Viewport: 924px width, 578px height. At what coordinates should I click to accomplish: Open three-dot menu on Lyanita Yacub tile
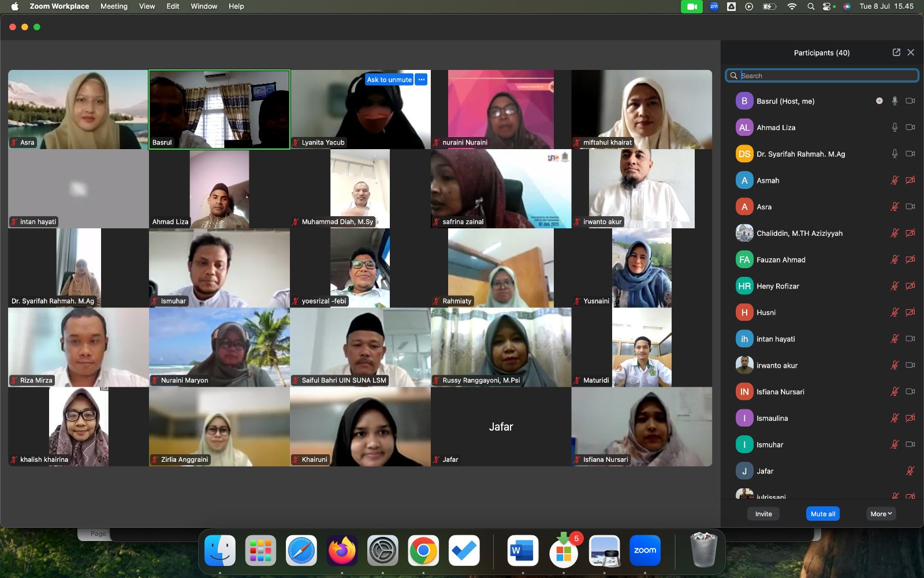tap(422, 80)
